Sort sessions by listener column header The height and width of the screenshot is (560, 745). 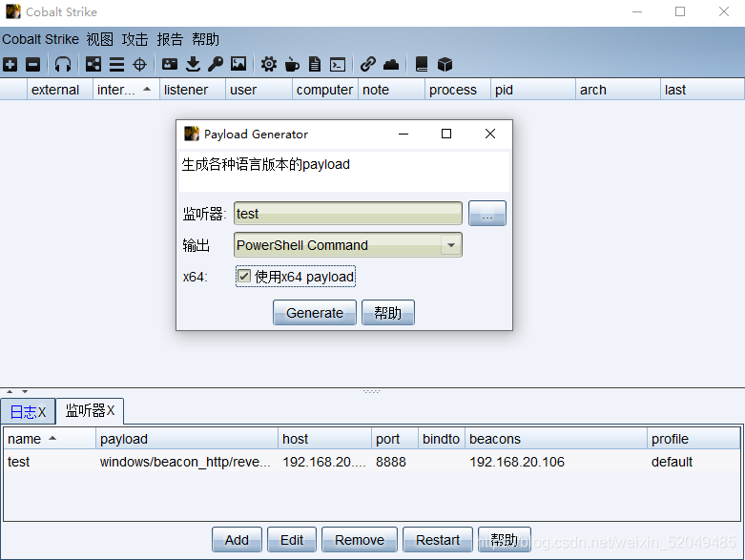click(x=193, y=90)
